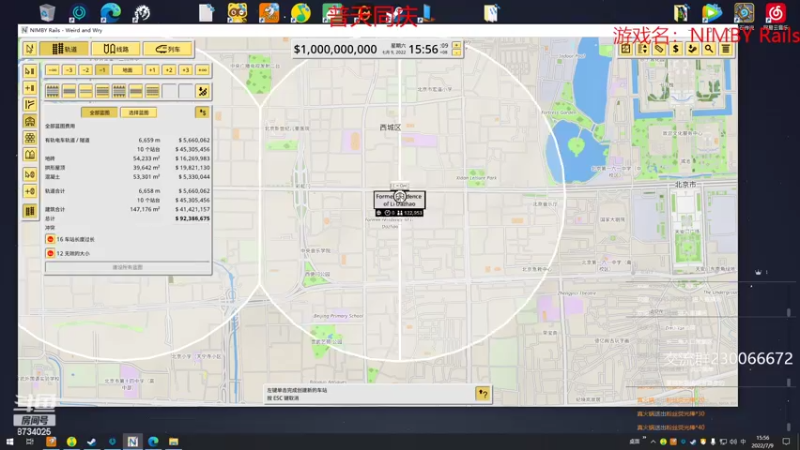The image size is (800, 450).
Task: Select the honeycomb grid tool in left sidebar
Action: (x=30, y=138)
